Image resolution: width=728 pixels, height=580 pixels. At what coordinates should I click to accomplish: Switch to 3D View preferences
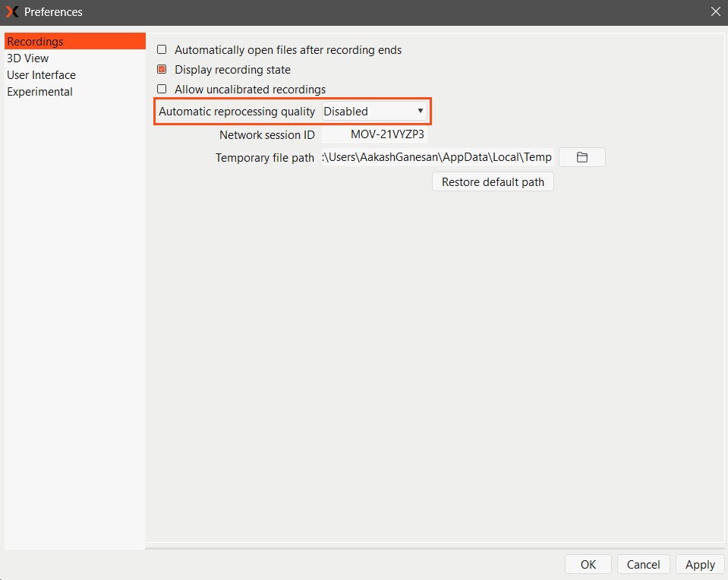pos(74,58)
